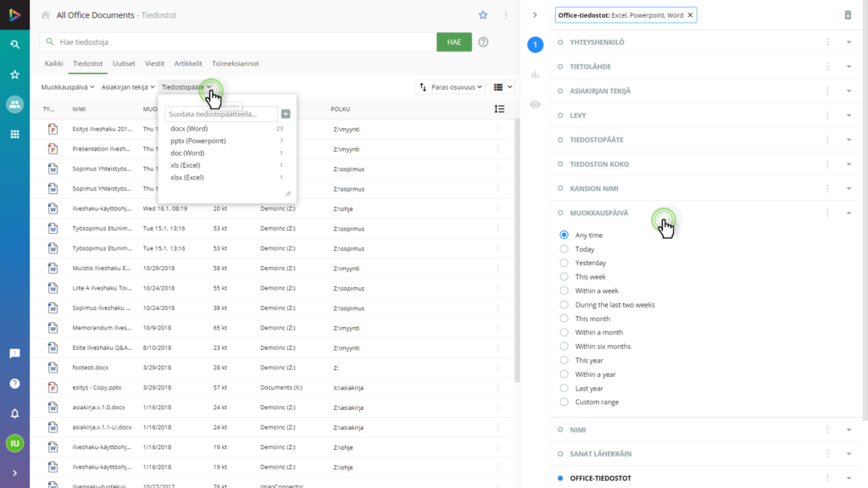Collapse the MUOKKAUSPÄIVÄ filter section
This screenshot has height=488, width=868.
[x=849, y=213]
